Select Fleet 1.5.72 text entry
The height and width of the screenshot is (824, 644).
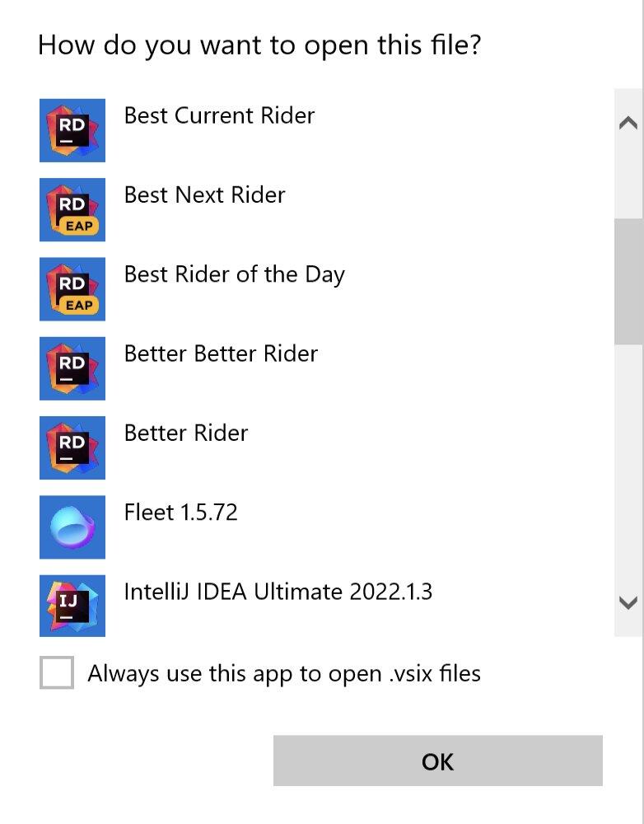point(180,512)
